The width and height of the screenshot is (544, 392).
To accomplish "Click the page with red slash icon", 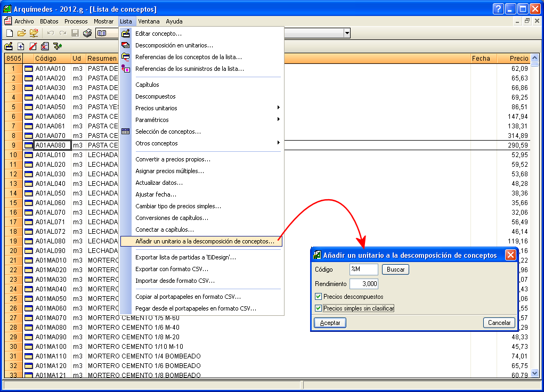I will (33, 46).
